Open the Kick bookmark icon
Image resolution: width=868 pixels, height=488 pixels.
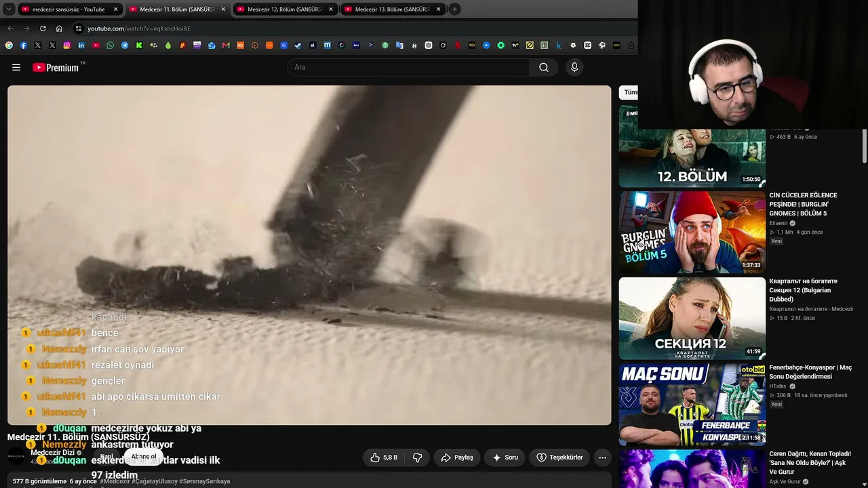click(139, 45)
